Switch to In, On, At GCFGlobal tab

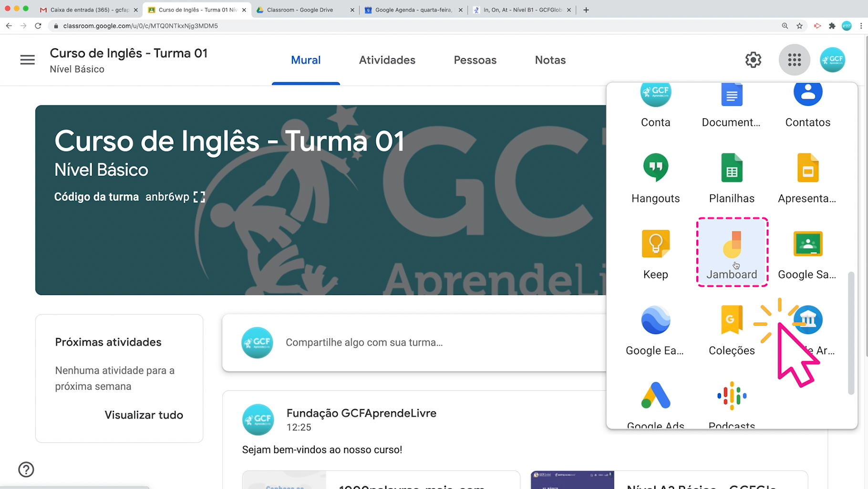[x=522, y=10]
